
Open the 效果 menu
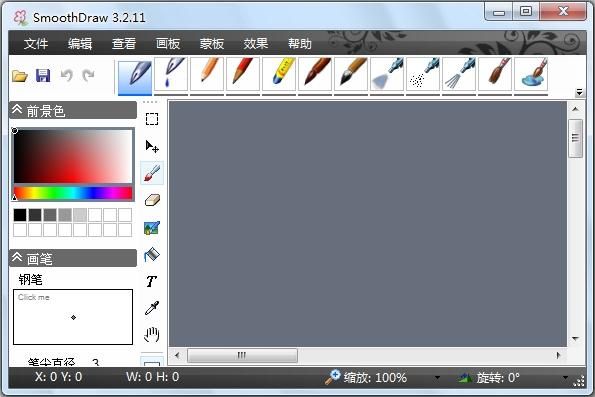coord(256,44)
